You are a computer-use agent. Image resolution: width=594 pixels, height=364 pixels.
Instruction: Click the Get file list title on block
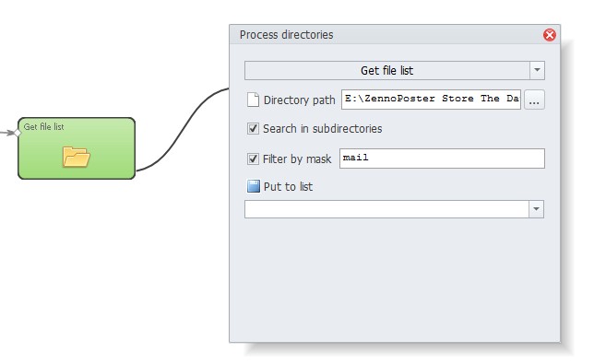point(43,127)
